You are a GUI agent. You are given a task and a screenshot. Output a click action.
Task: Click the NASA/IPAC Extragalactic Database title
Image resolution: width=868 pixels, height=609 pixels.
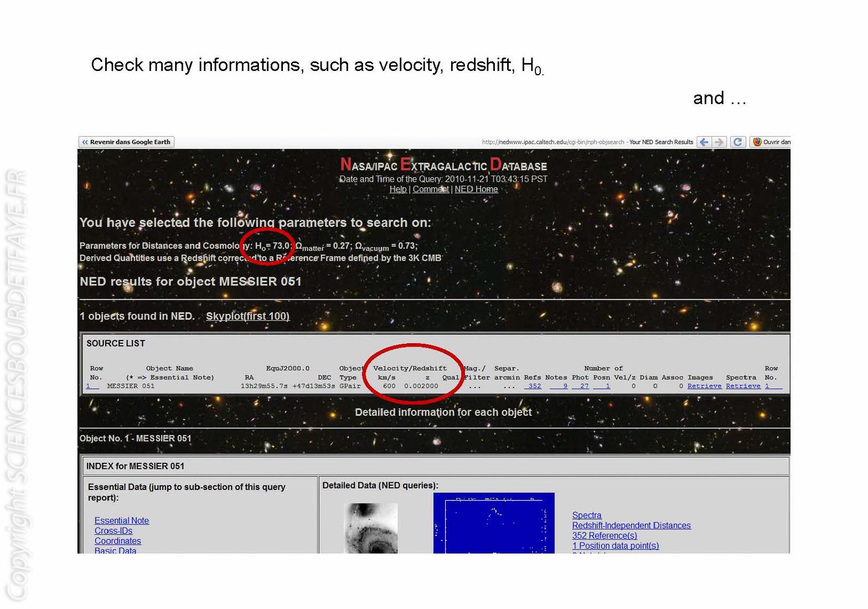pyautogui.click(x=443, y=165)
